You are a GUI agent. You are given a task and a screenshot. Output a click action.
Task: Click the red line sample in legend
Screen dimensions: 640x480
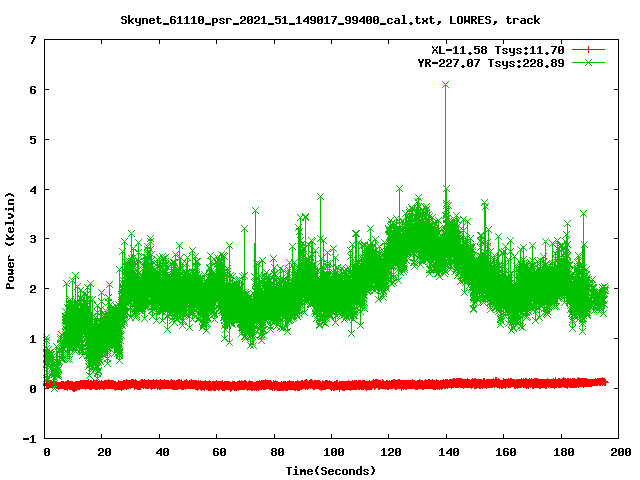(x=589, y=49)
